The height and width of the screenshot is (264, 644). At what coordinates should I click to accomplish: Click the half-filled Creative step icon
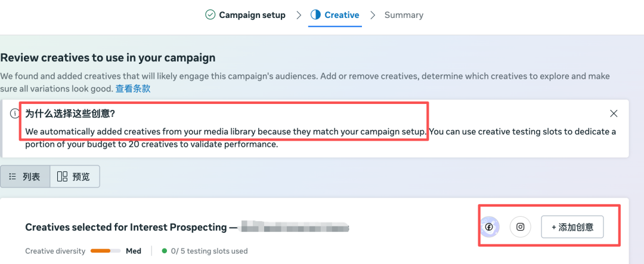[x=315, y=15]
